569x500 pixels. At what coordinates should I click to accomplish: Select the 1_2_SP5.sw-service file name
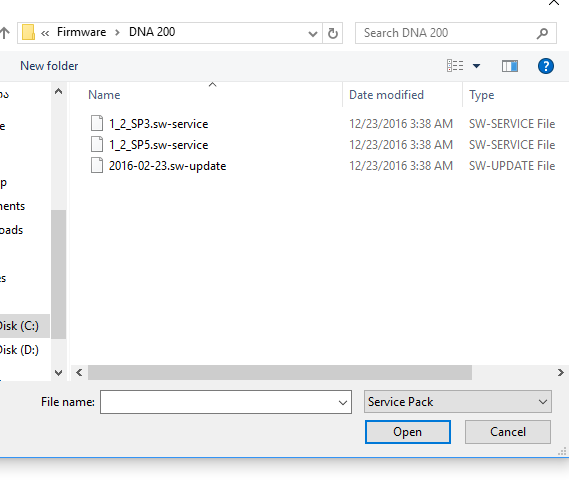point(159,145)
